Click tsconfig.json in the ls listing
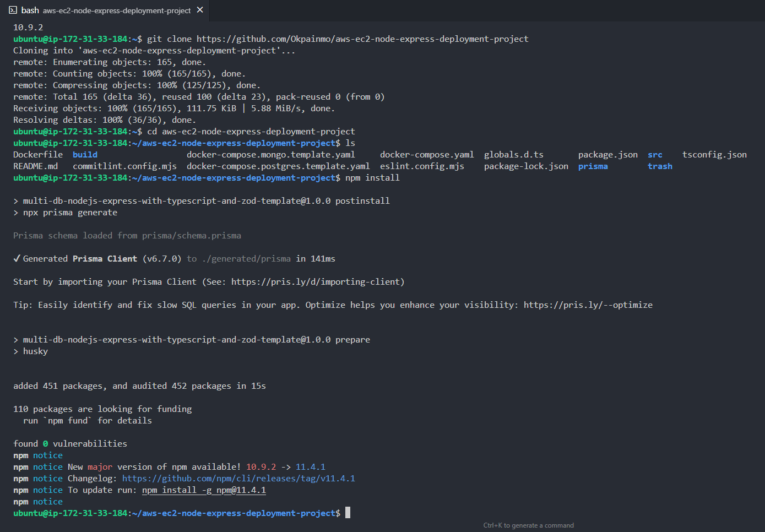This screenshot has width=765, height=532. [714, 155]
